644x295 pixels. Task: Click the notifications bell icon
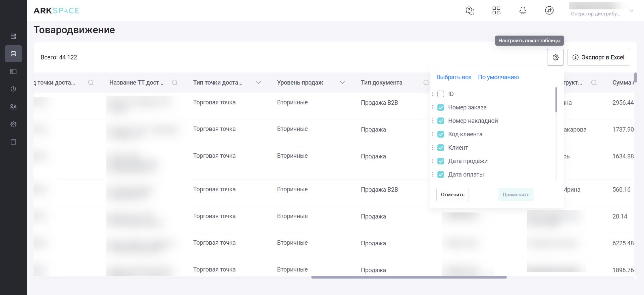[523, 11]
